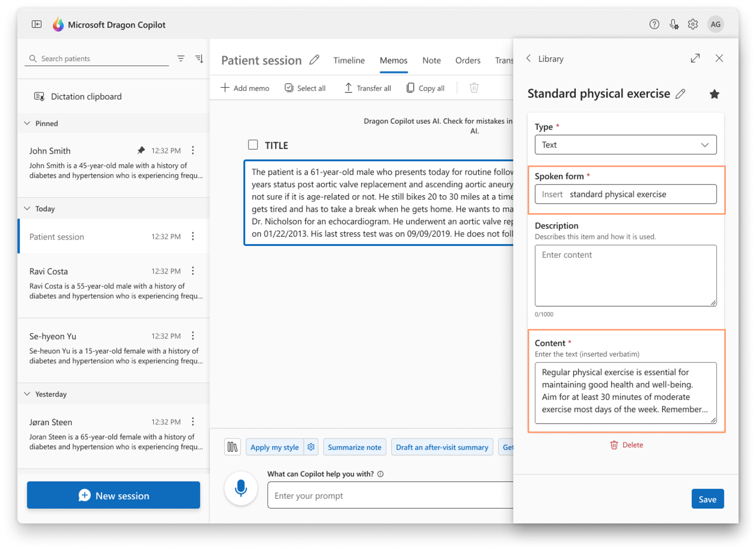Open the patient list filter icon
The width and height of the screenshot is (756, 550).
[181, 59]
